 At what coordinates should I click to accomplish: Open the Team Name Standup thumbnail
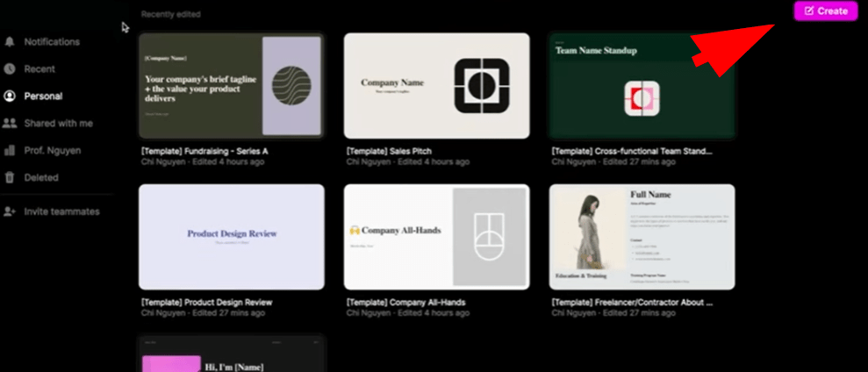tap(642, 86)
